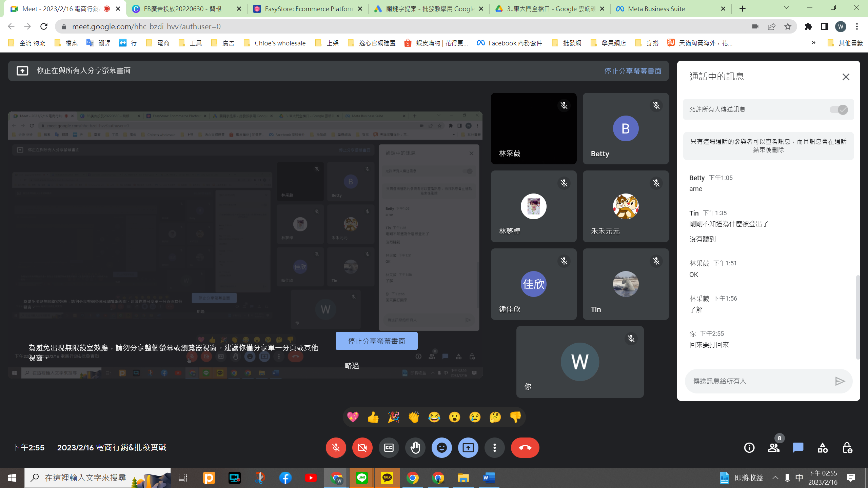Send the crying face reaction
The height and width of the screenshot is (488, 868).
[x=475, y=417]
